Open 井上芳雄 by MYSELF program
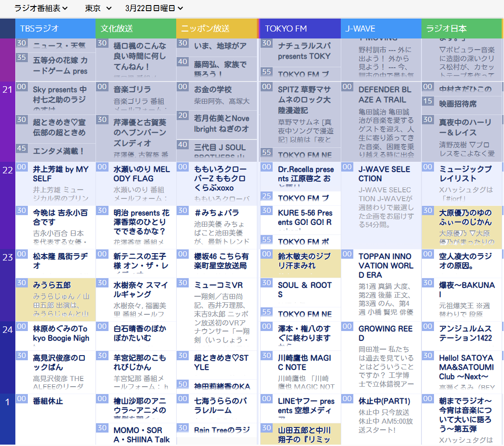This screenshot has width=504, height=446. coord(60,174)
